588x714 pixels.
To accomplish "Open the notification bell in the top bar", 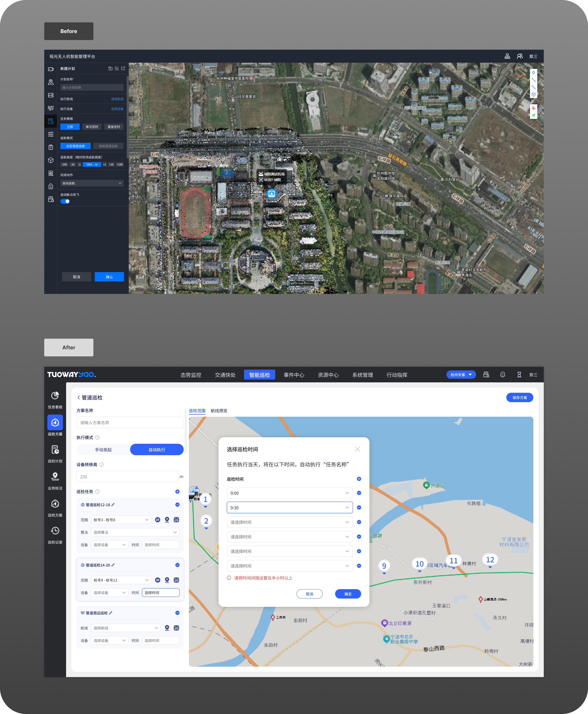I will point(503,375).
